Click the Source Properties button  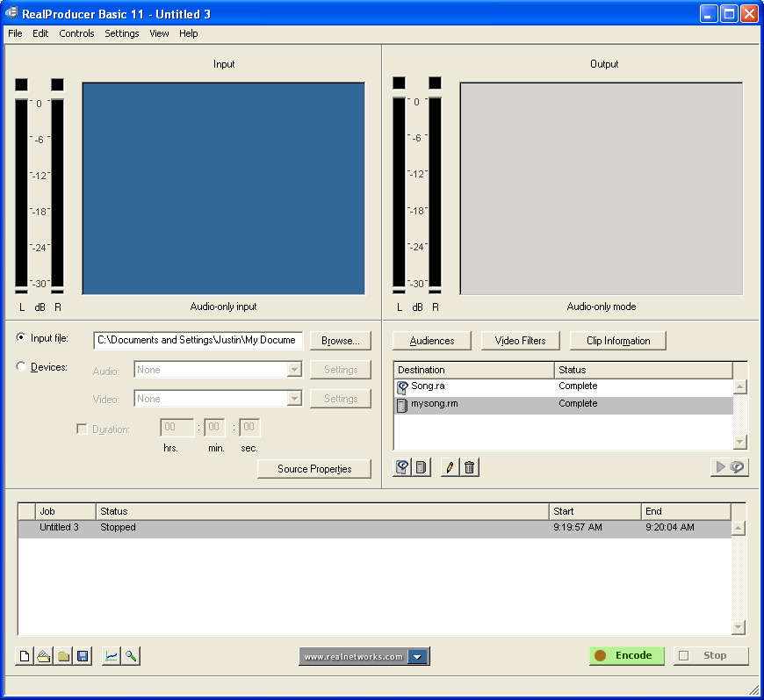pyautogui.click(x=314, y=469)
